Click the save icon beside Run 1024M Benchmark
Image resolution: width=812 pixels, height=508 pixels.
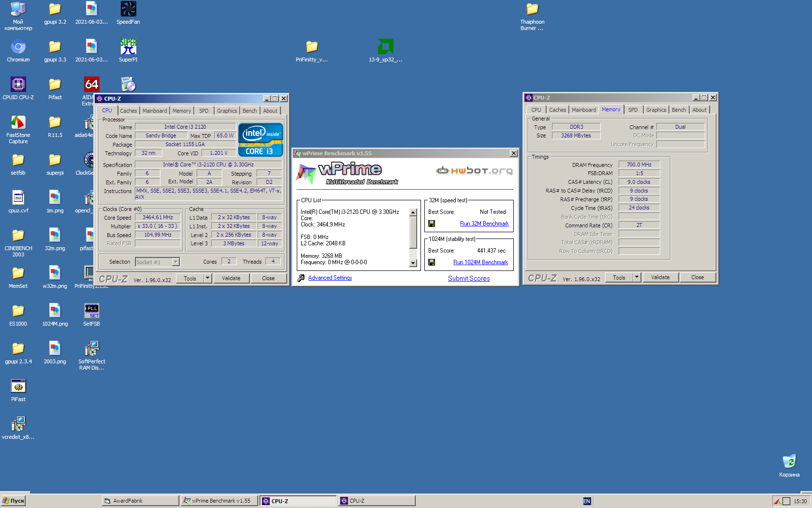click(x=432, y=262)
